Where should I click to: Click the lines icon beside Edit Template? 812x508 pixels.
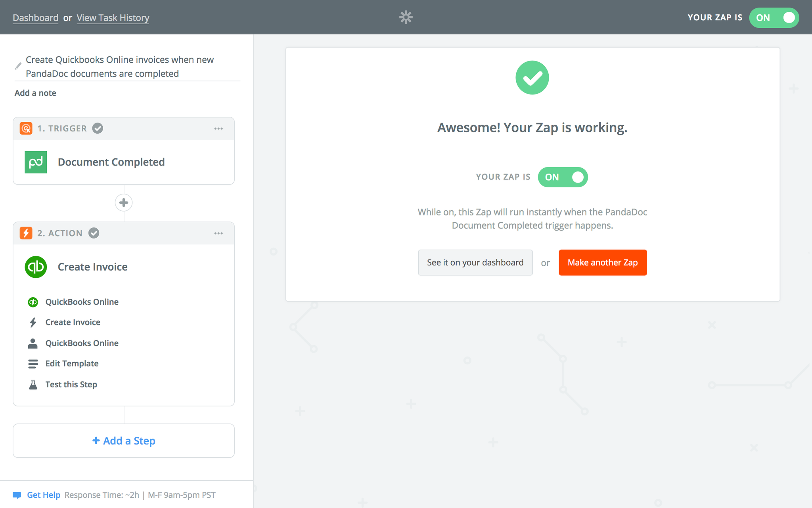click(33, 364)
